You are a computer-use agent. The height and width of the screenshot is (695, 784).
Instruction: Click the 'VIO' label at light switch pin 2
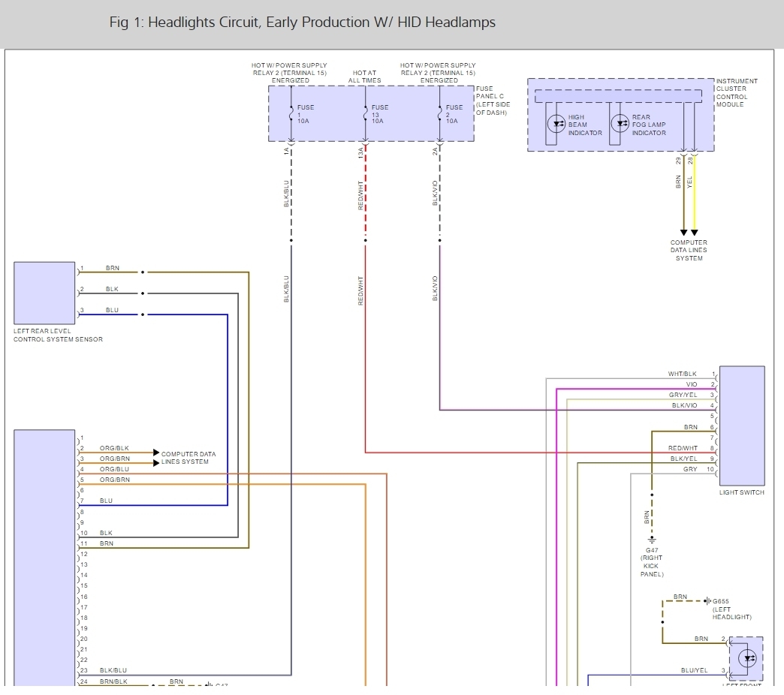click(x=692, y=384)
